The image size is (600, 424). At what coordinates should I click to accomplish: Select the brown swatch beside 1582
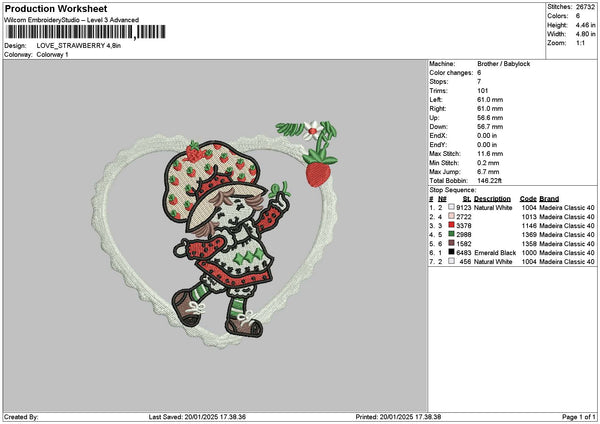click(x=452, y=243)
